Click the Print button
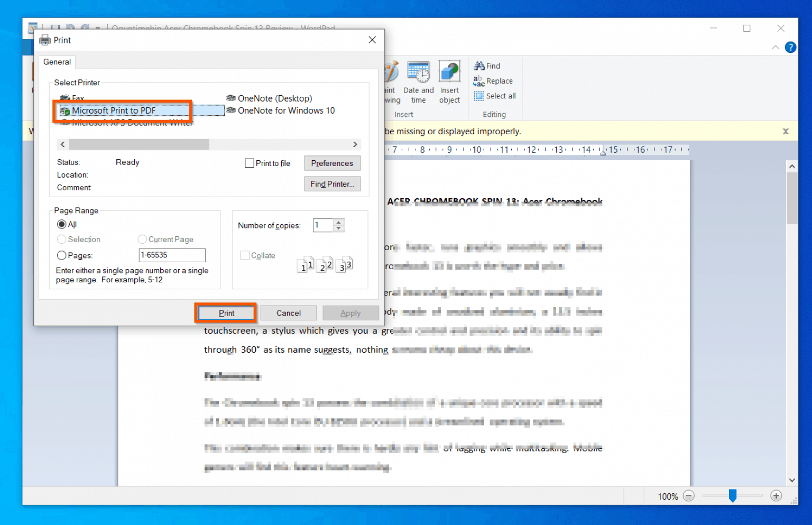 (226, 312)
